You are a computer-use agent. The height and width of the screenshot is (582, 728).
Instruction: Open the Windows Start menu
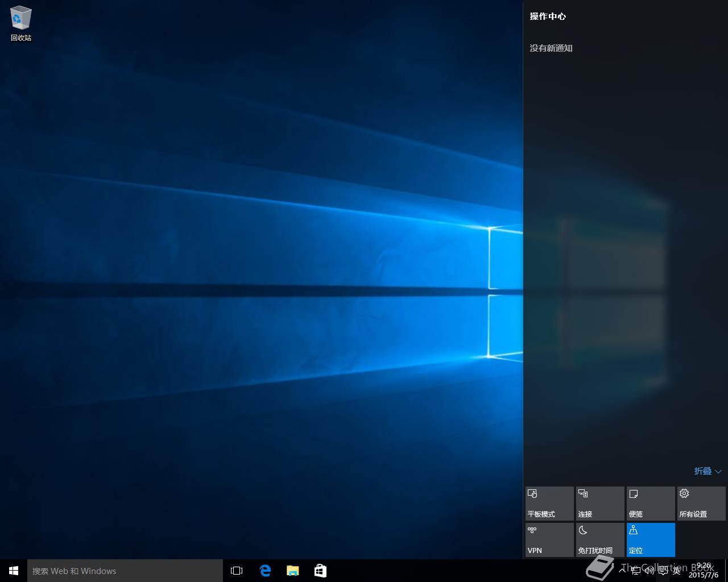14,571
